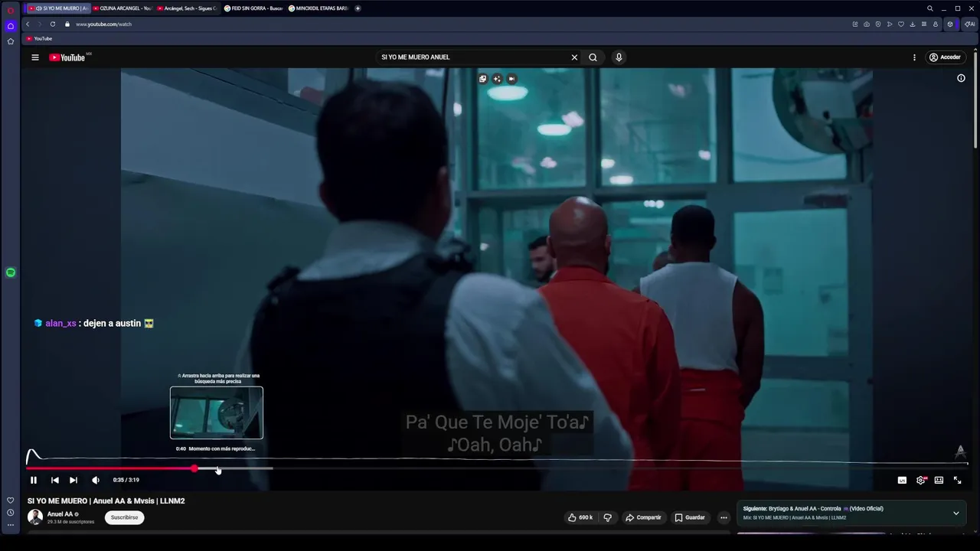The width and height of the screenshot is (980, 551).
Task: Share the video via Compartir
Action: pyautogui.click(x=643, y=517)
